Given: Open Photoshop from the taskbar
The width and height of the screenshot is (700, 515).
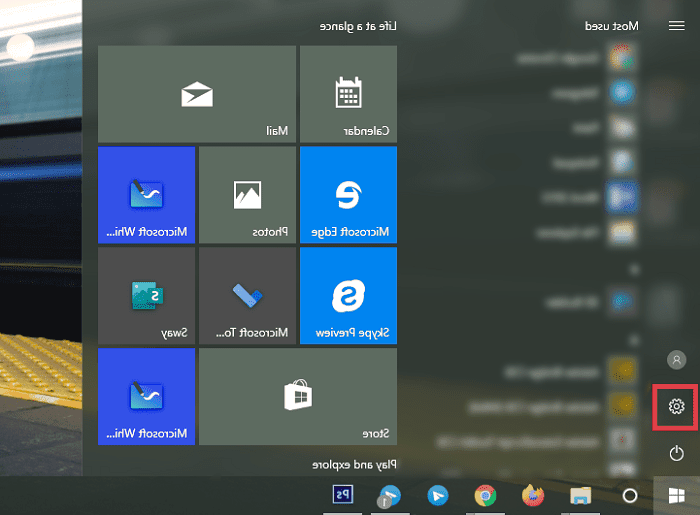Looking at the screenshot, I should click(344, 495).
